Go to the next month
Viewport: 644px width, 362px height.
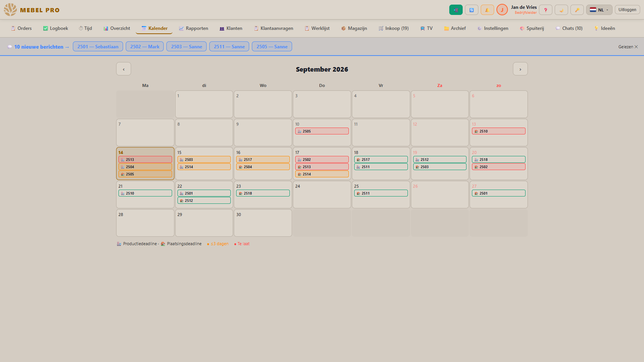[x=520, y=69]
